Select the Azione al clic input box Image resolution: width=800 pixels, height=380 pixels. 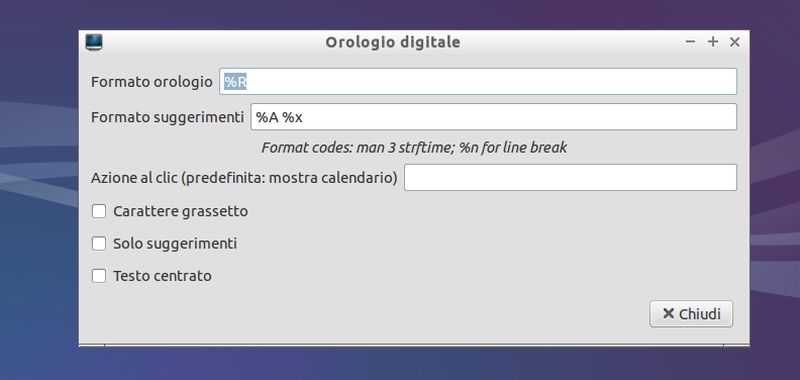[x=570, y=178]
